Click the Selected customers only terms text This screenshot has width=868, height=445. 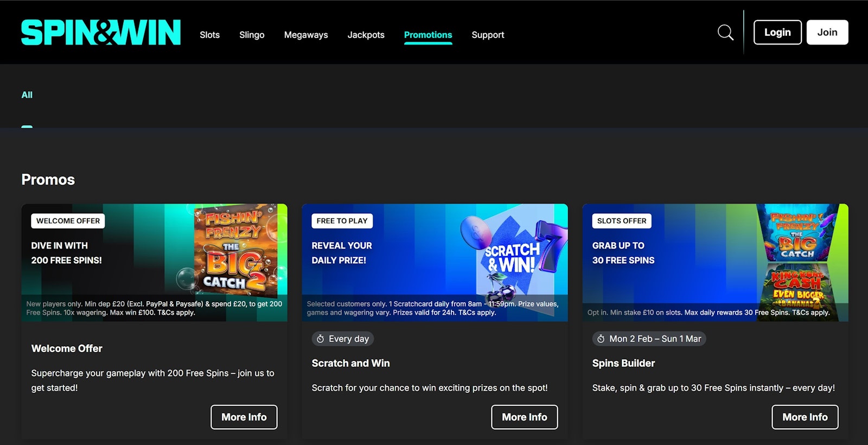[432, 308]
